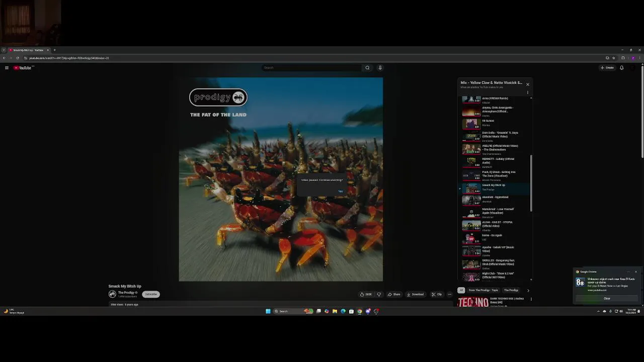
Task: Open the YouTube hamburger guide menu
Action: [x=7, y=68]
